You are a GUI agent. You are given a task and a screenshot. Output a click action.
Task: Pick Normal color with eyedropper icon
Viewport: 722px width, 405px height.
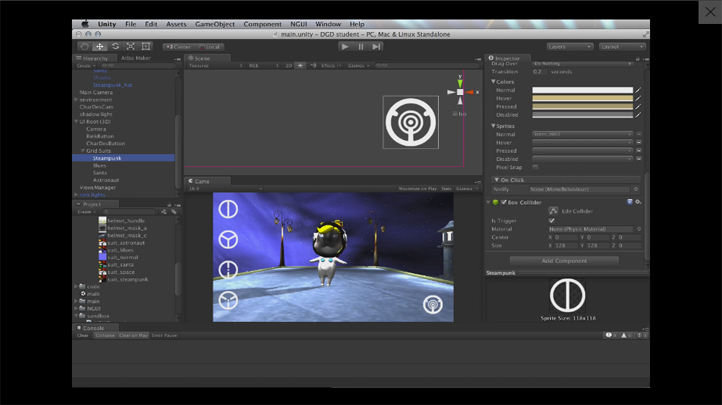coord(638,90)
